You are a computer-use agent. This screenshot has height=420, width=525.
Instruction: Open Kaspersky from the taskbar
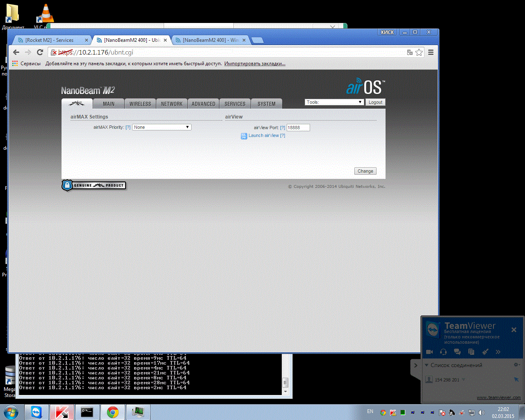(x=62, y=412)
